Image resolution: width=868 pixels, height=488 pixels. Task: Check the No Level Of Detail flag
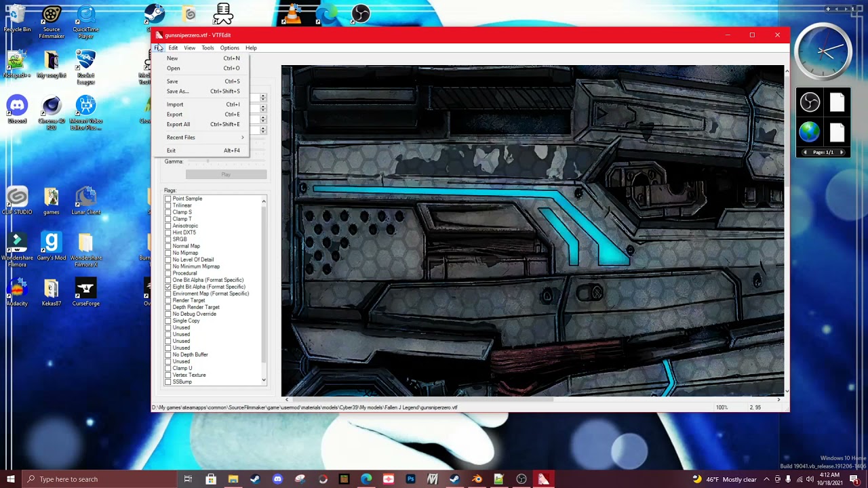[168, 260]
